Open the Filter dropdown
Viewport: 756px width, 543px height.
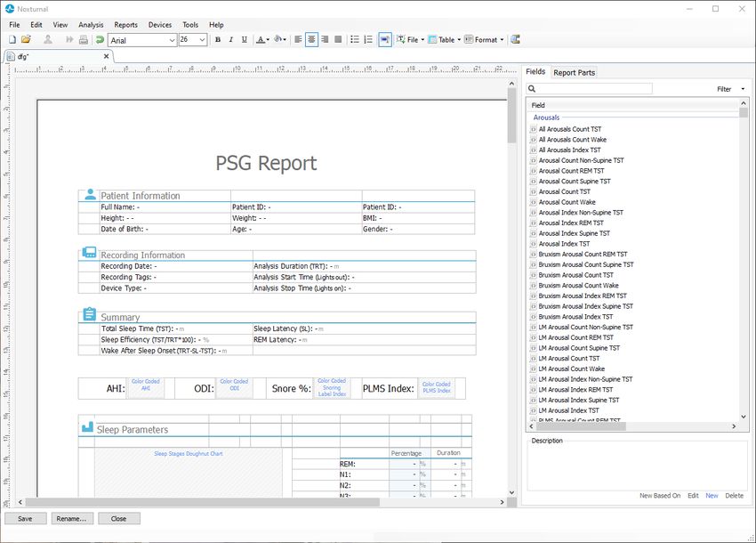pos(730,89)
